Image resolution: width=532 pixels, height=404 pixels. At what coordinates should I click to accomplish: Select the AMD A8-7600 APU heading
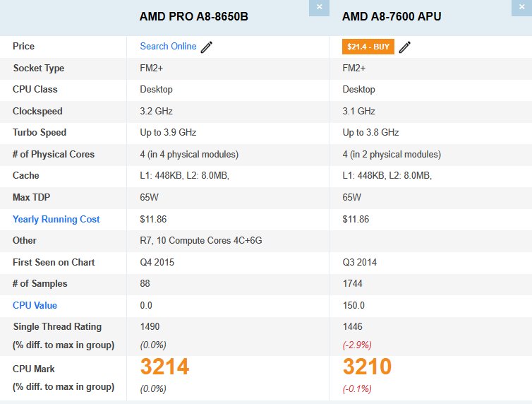coord(392,16)
